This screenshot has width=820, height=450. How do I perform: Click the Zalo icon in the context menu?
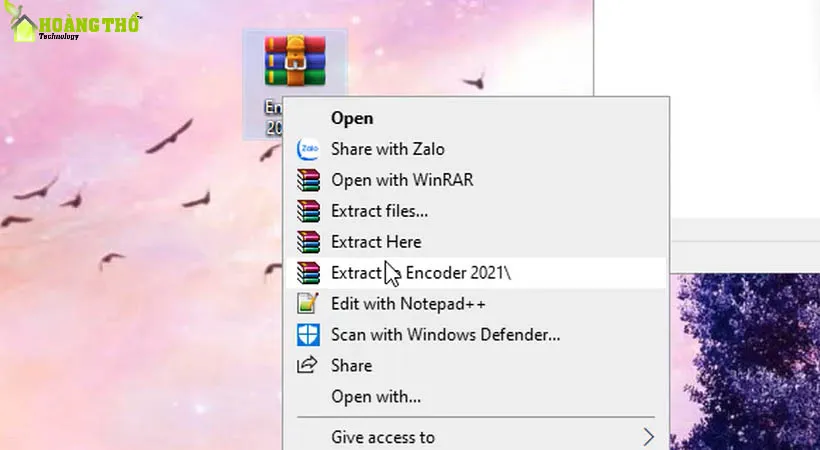[x=309, y=149]
